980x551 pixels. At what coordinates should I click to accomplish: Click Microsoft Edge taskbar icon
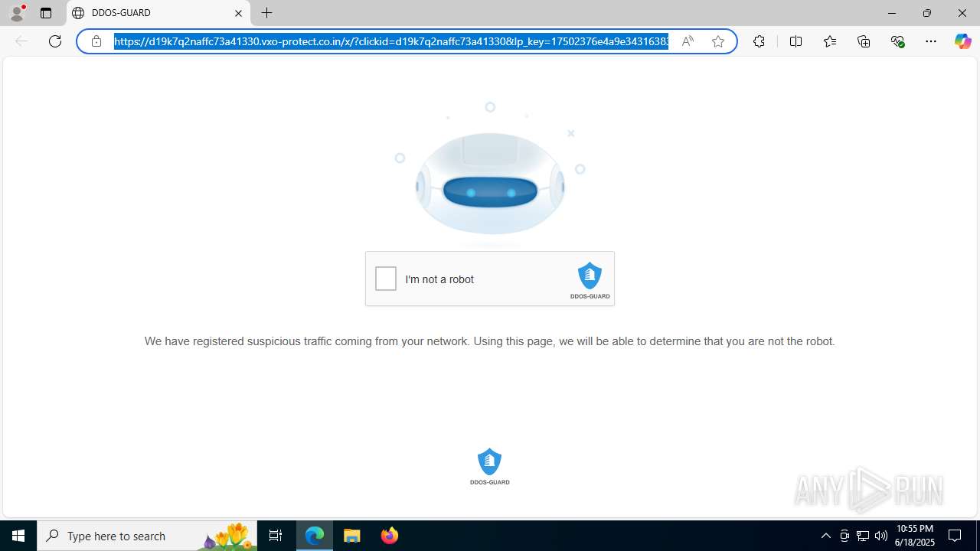tap(315, 536)
